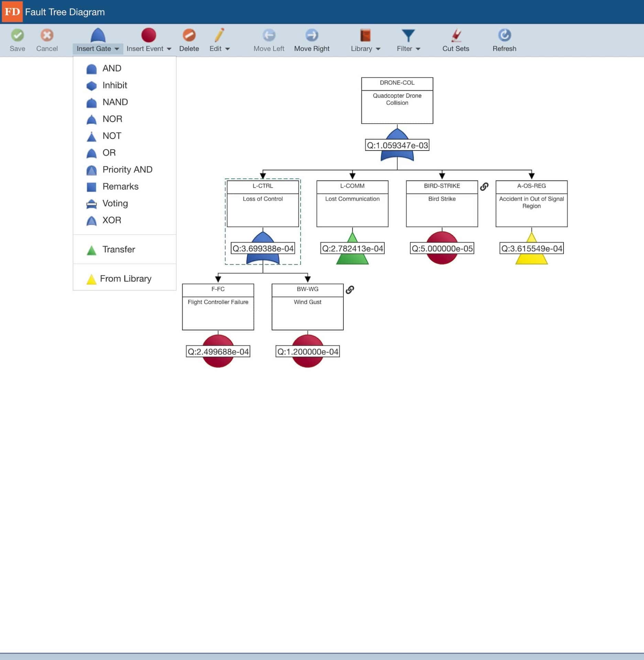Select the Inhibit gate icon
The height and width of the screenshot is (660, 644).
pos(114,85)
